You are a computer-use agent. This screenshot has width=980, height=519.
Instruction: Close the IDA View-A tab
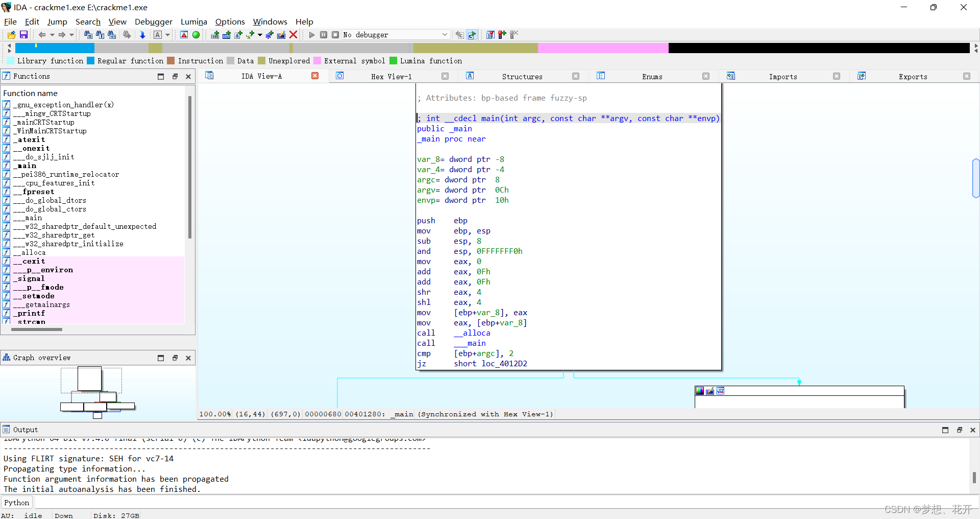click(315, 76)
